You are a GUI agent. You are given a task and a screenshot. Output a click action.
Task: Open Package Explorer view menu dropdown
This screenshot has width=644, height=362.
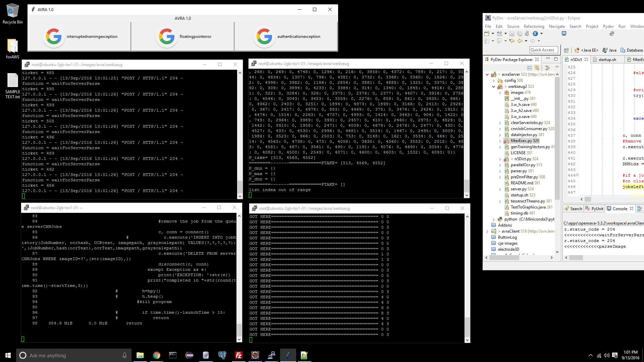(557, 67)
